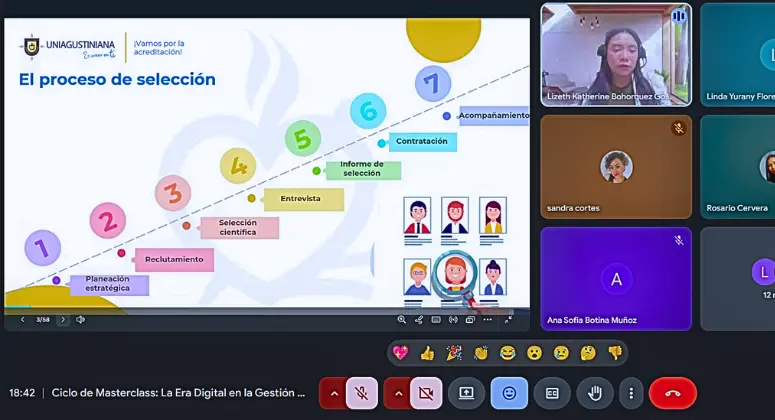Send the party popper reaction
The image size is (775, 420).
pyautogui.click(x=454, y=352)
